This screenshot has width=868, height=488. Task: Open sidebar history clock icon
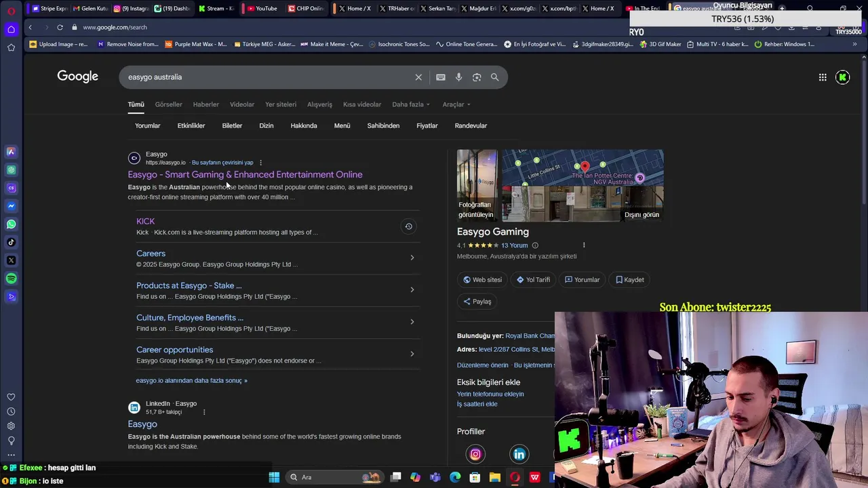tap(11, 411)
